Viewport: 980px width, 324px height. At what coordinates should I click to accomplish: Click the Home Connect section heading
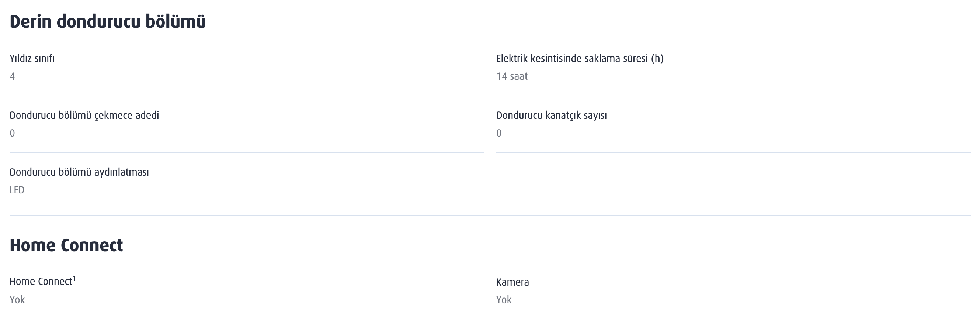tap(66, 245)
